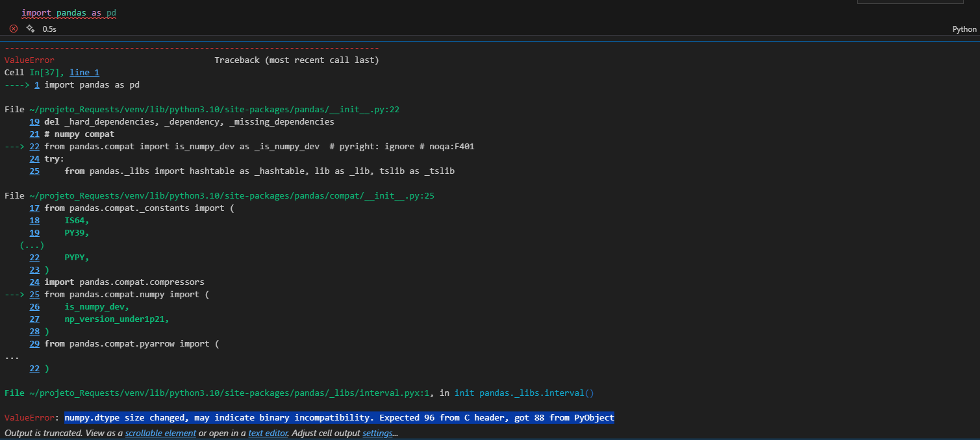Open line link 29 for 'from pandas.compat.pyarrow import'

click(x=34, y=344)
